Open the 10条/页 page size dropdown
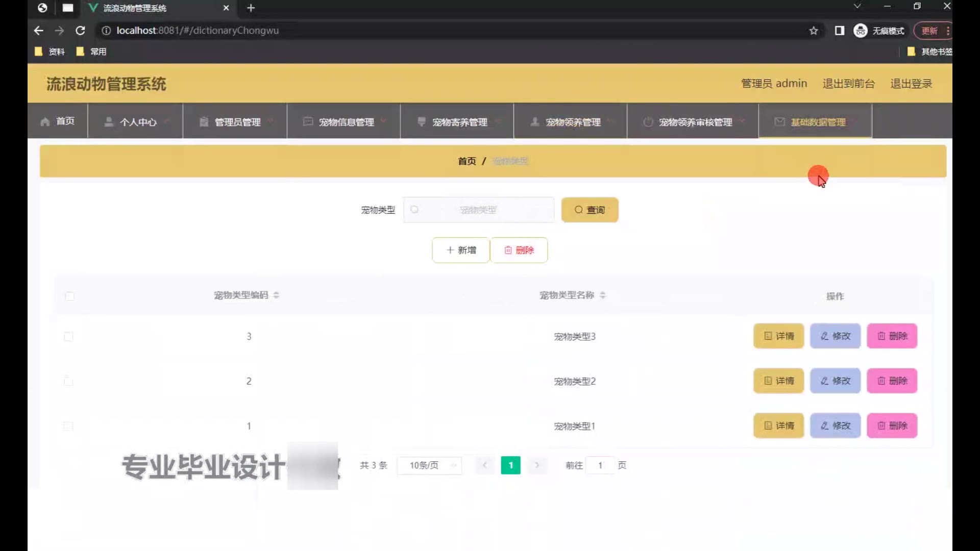Screen dimensions: 980x551 tap(429, 465)
